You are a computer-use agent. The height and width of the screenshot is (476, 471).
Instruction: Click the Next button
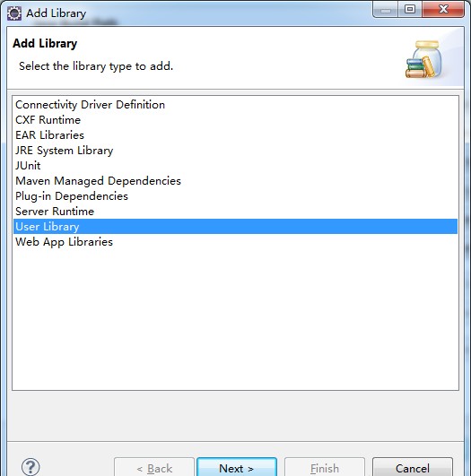point(237,468)
